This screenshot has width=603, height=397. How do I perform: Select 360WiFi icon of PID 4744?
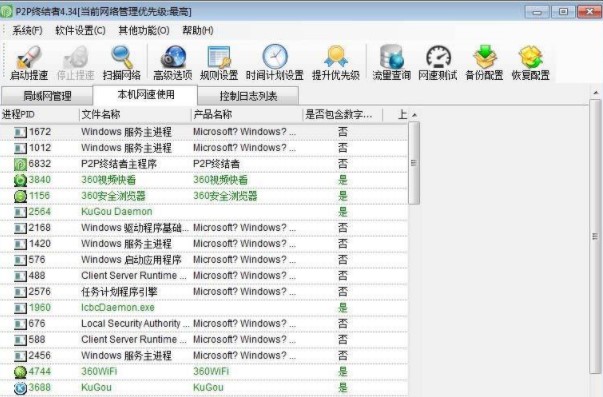pyautogui.click(x=20, y=372)
